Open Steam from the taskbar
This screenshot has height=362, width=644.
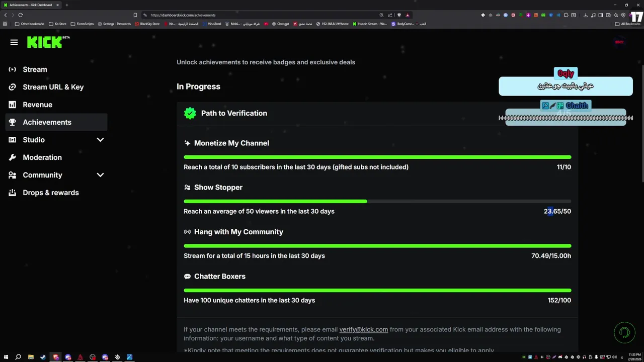click(x=43, y=357)
